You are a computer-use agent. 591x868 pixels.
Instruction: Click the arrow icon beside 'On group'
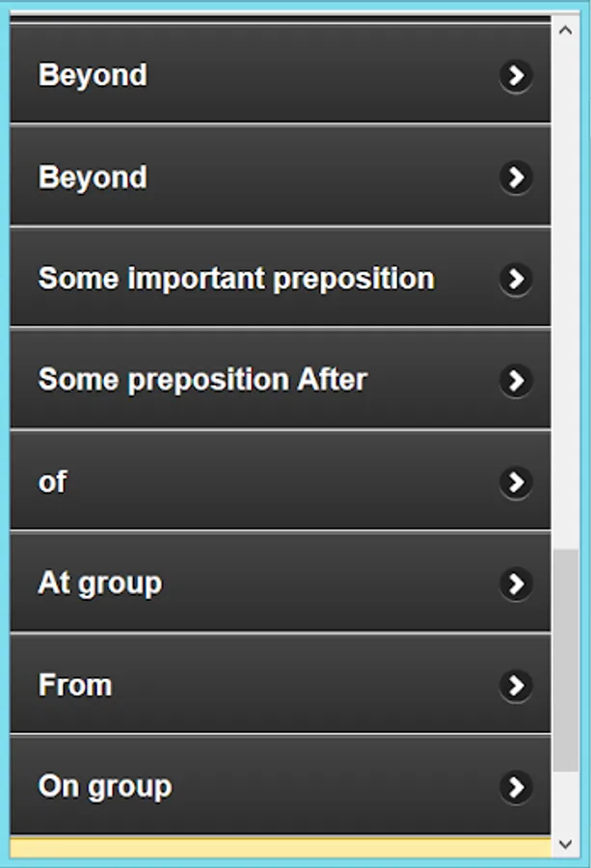pyautogui.click(x=516, y=787)
